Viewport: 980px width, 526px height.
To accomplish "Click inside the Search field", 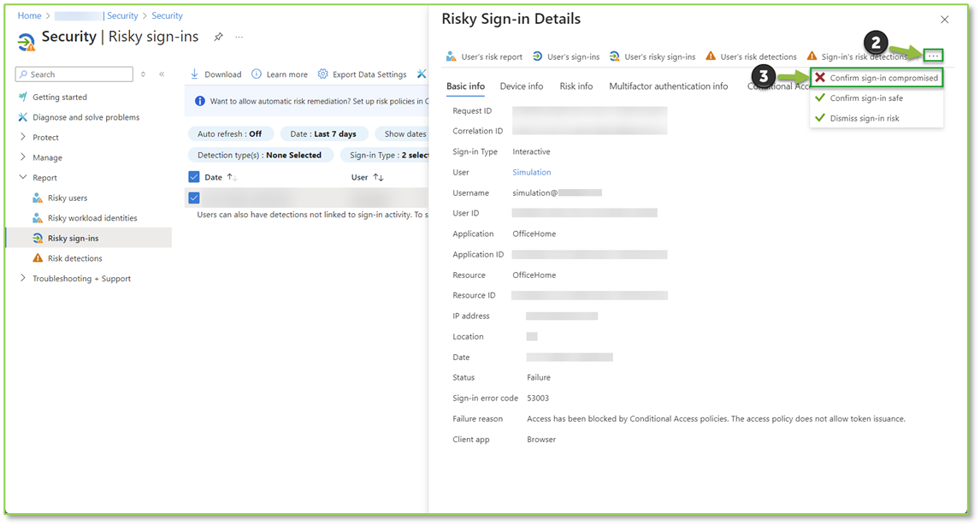I will coord(73,74).
